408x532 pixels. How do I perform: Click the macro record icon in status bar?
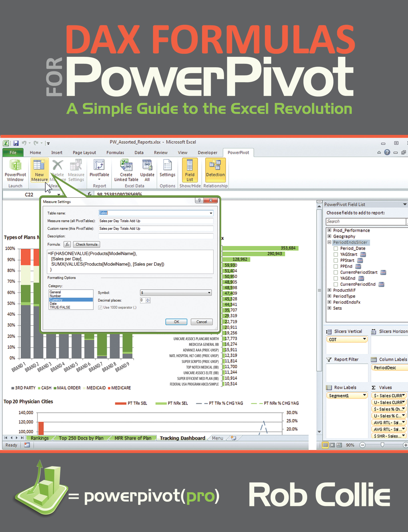click(27, 445)
